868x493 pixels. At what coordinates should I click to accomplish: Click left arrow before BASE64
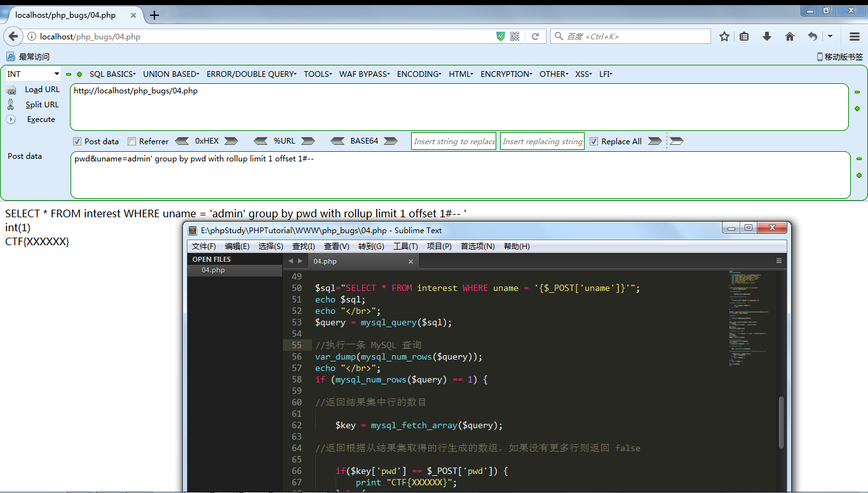coord(339,141)
